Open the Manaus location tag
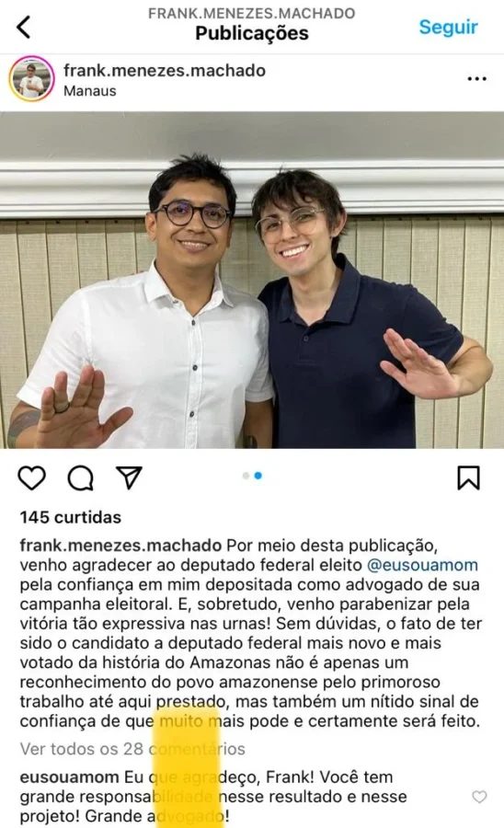This screenshot has height=828, width=504. pos(90,91)
